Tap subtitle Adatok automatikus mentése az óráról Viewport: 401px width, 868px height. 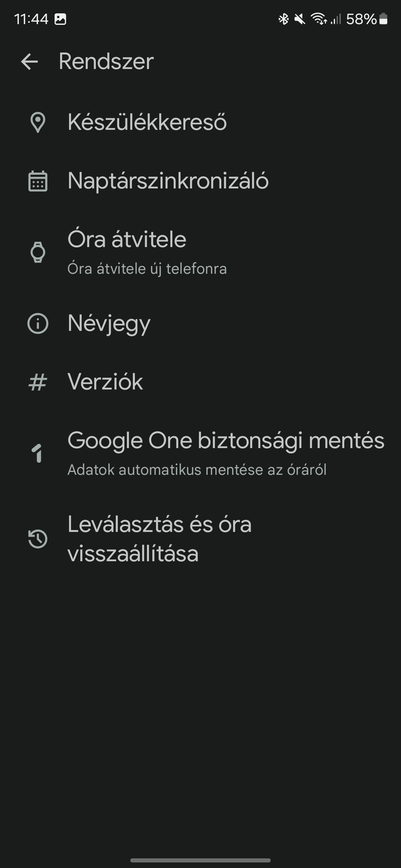[x=197, y=470]
